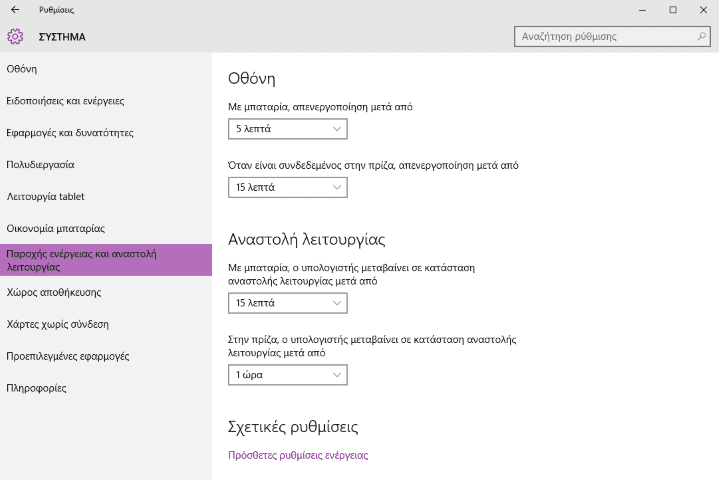
Task: Click the search magnifier icon
Action: [702, 36]
